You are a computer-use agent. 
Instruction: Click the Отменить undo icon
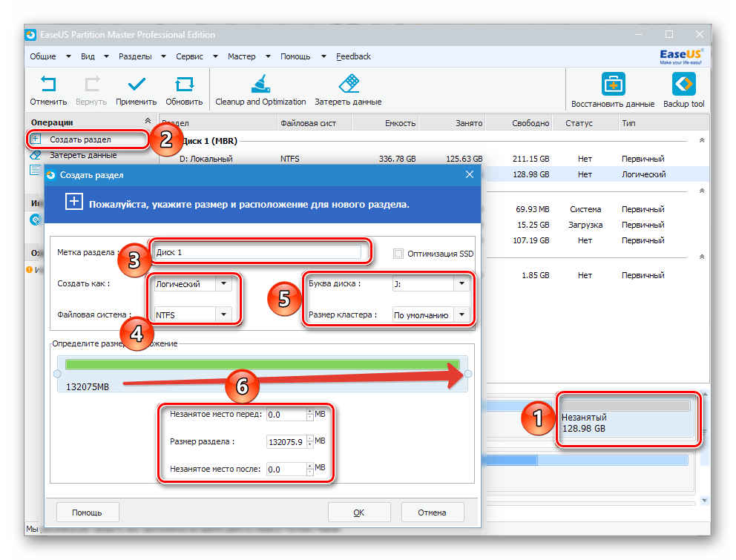[x=48, y=85]
